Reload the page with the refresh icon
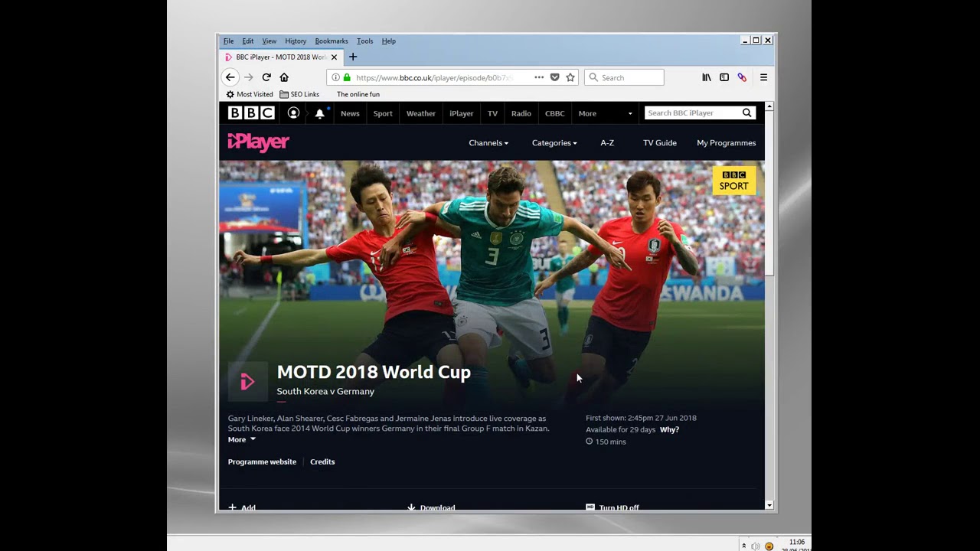 pos(266,77)
